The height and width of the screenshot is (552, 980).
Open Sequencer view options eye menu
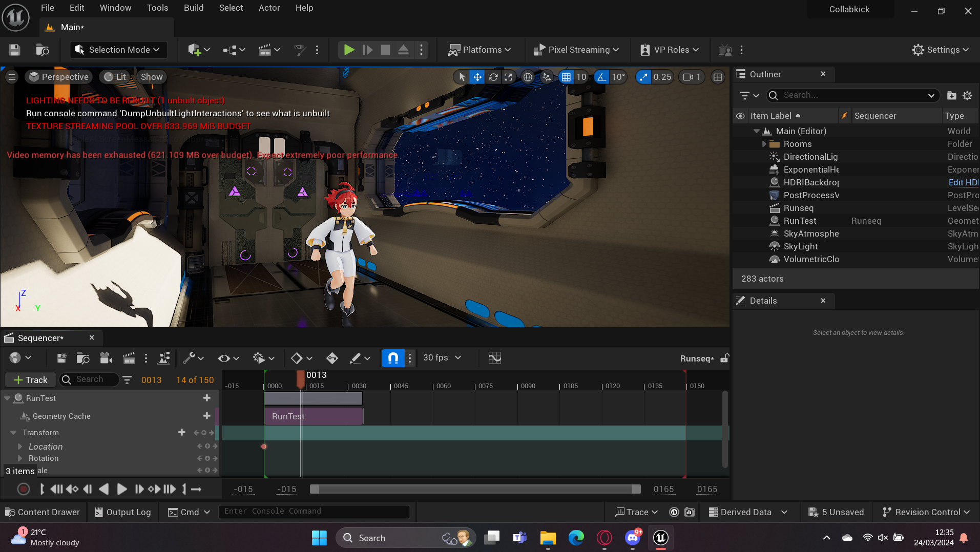pyautogui.click(x=228, y=358)
